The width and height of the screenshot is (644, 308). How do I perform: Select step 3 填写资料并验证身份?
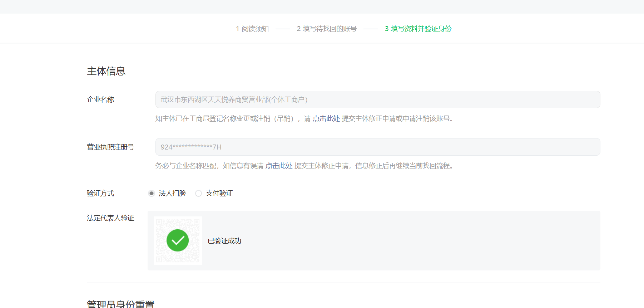[418, 29]
